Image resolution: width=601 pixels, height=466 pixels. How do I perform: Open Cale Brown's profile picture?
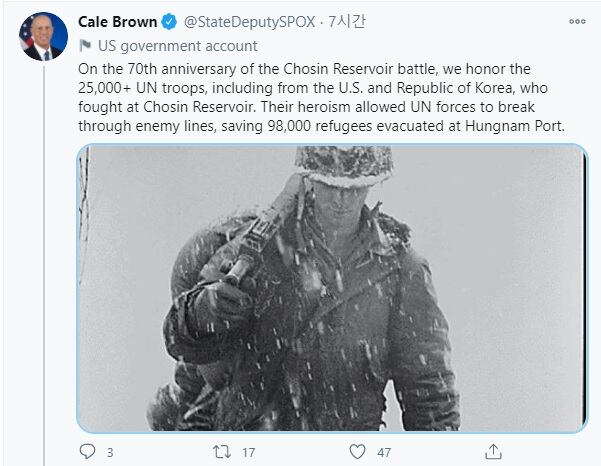pyautogui.click(x=40, y=38)
